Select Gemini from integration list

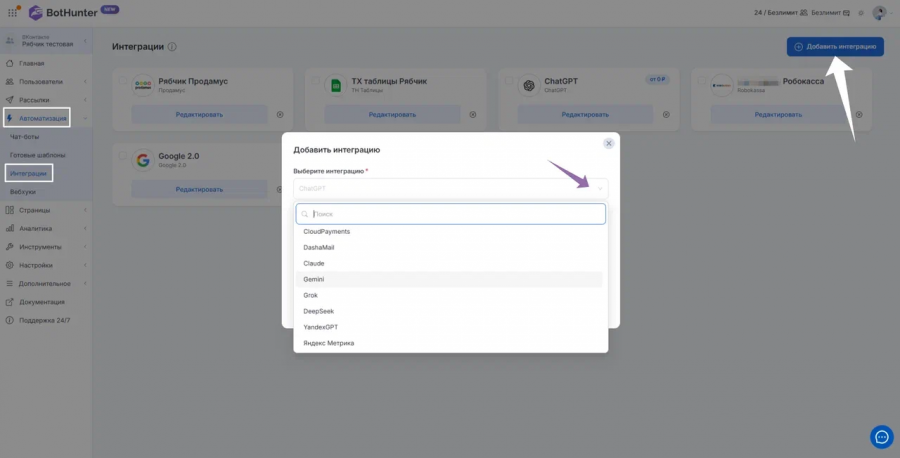point(449,280)
